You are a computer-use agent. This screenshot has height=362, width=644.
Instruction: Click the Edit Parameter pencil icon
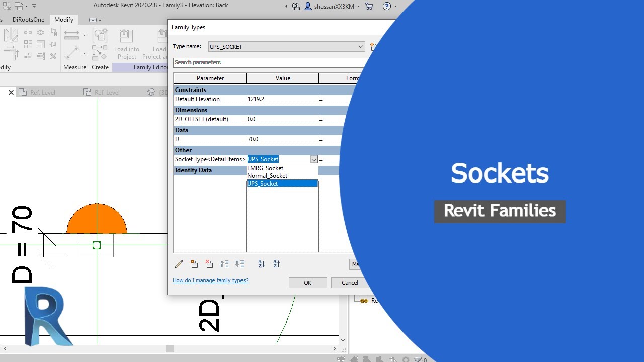pyautogui.click(x=179, y=264)
